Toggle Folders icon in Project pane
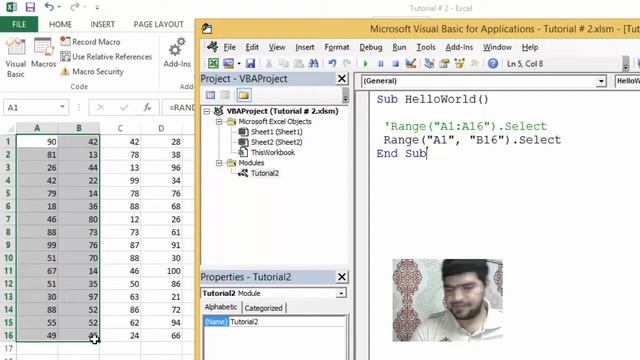This screenshot has height=360, width=640. (244, 95)
